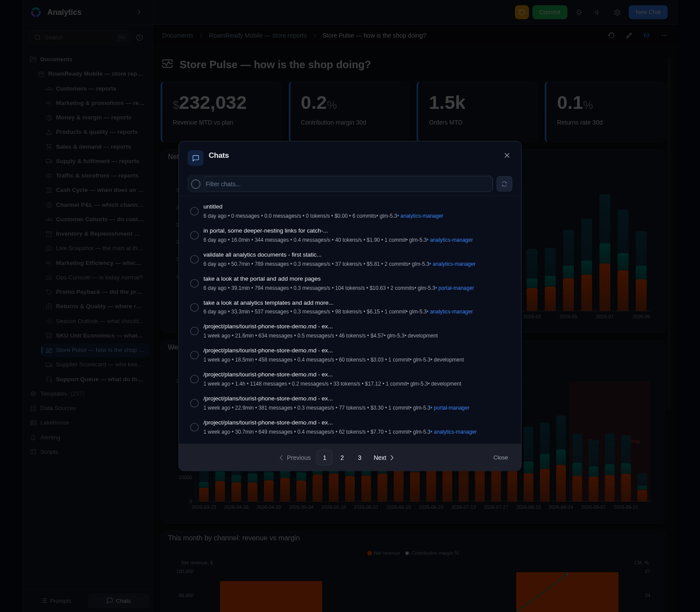Viewport: 700px width, 612px height.
Task: Select the radio button for the untitled chat
Action: click(194, 211)
